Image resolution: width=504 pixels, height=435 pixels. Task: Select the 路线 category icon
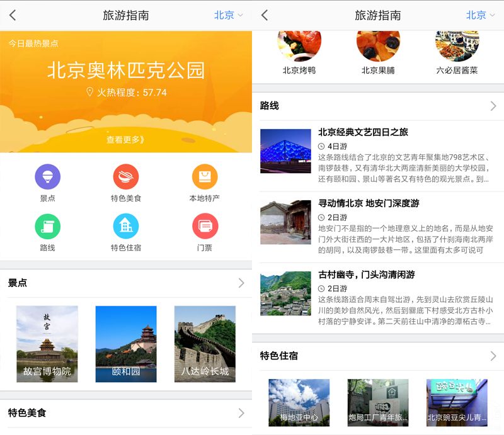[47, 225]
